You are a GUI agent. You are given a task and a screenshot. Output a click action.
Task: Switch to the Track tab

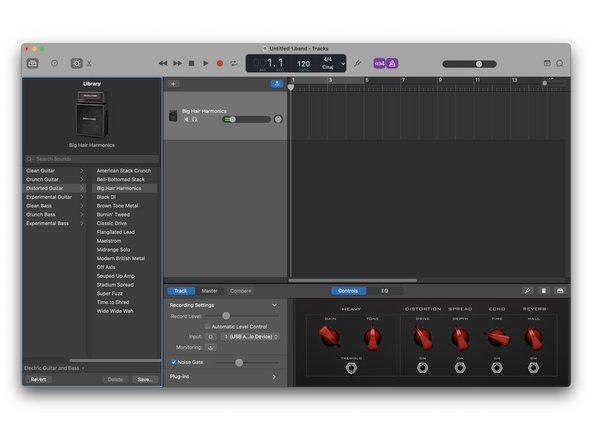181,291
